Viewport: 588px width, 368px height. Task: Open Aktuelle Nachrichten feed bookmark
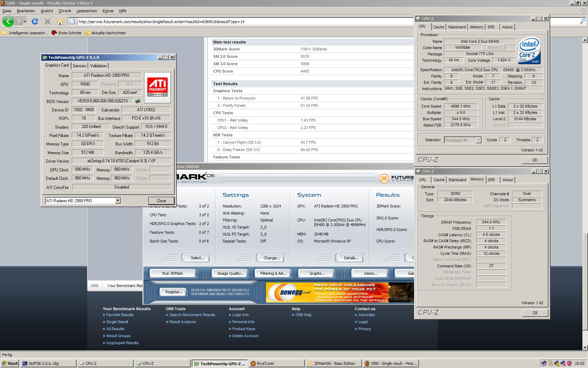105,33
